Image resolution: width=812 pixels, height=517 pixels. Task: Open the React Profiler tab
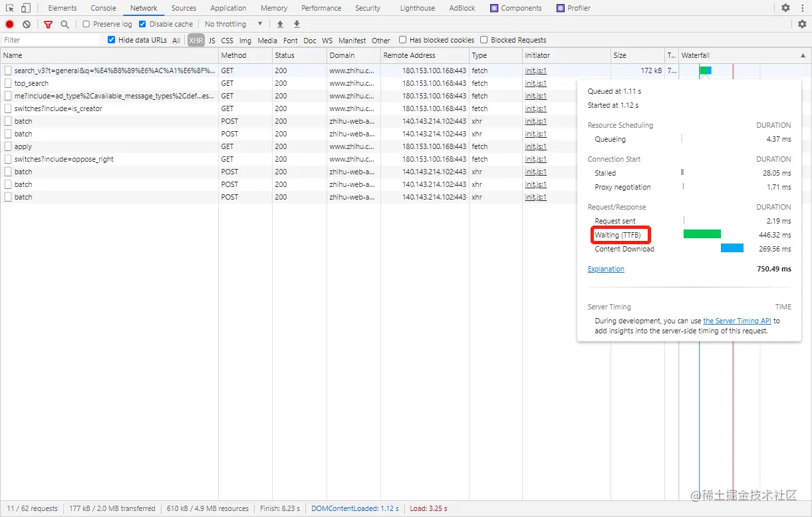[574, 8]
